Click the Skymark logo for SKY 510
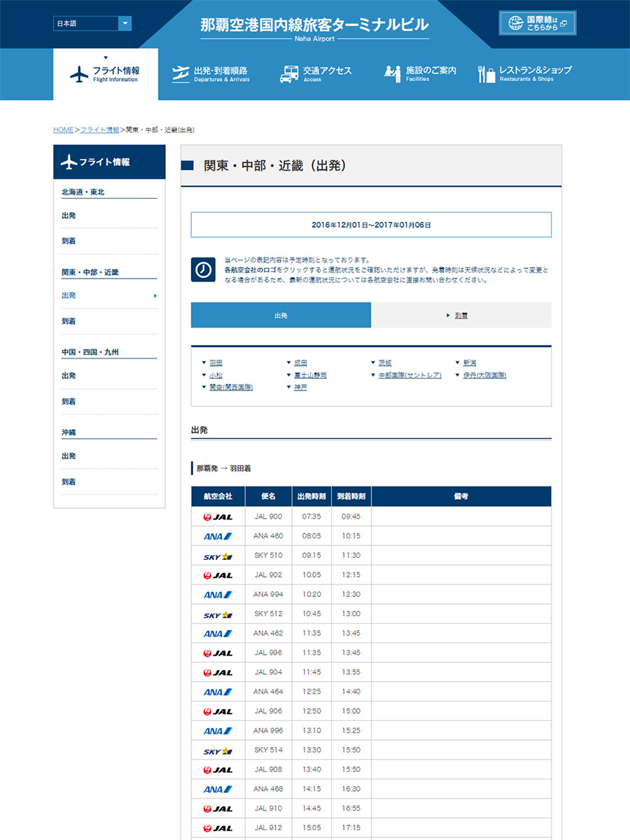The width and height of the screenshot is (630, 840). coord(218,556)
